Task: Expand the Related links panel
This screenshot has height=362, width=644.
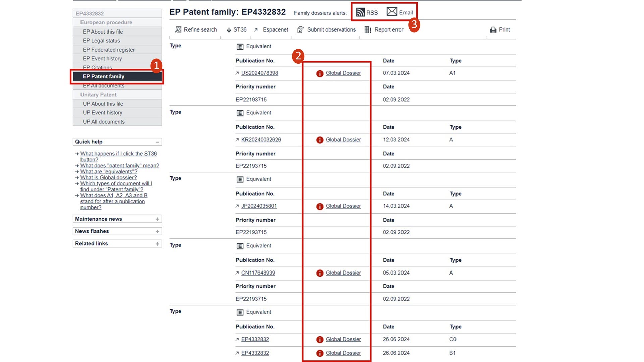Action: click(157, 244)
